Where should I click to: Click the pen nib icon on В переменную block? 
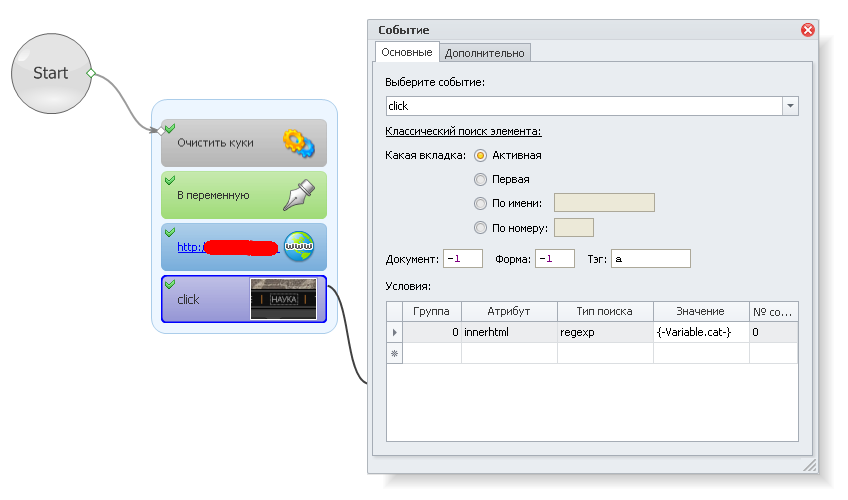coord(299,195)
